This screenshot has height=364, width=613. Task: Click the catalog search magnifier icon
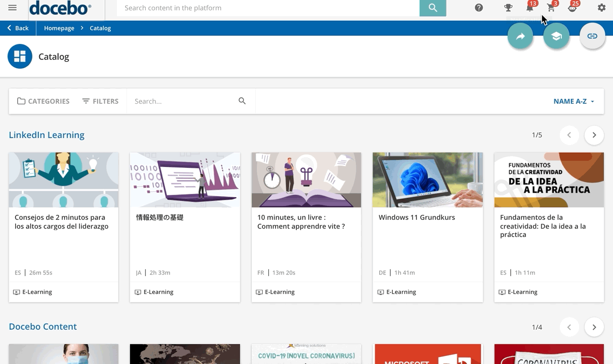coord(242,101)
